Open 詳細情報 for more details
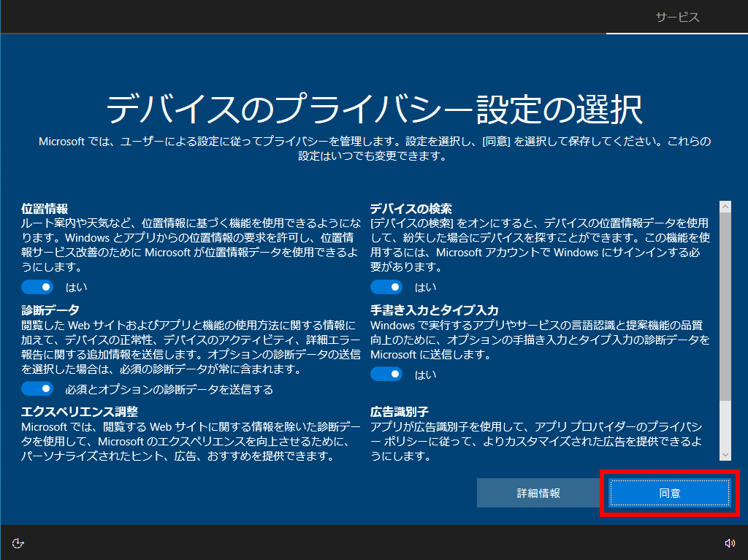The image size is (748, 560). [538, 494]
